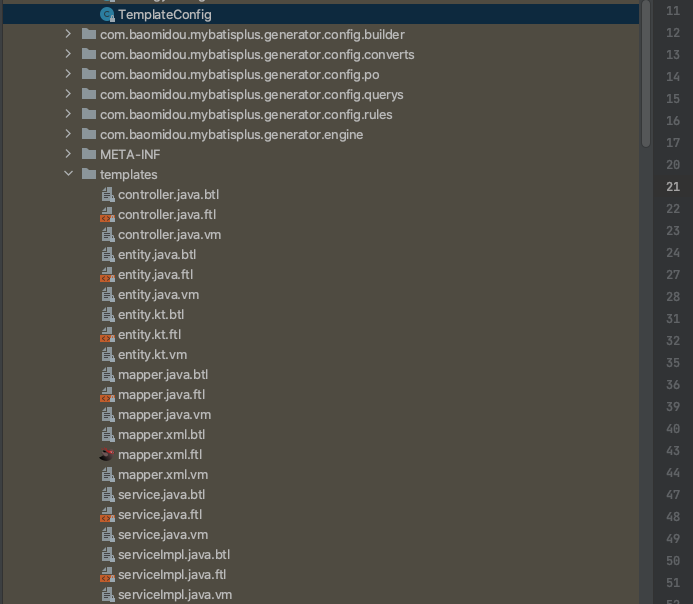Select the templates folder name
The width and height of the screenshot is (693, 604).
pos(129,175)
